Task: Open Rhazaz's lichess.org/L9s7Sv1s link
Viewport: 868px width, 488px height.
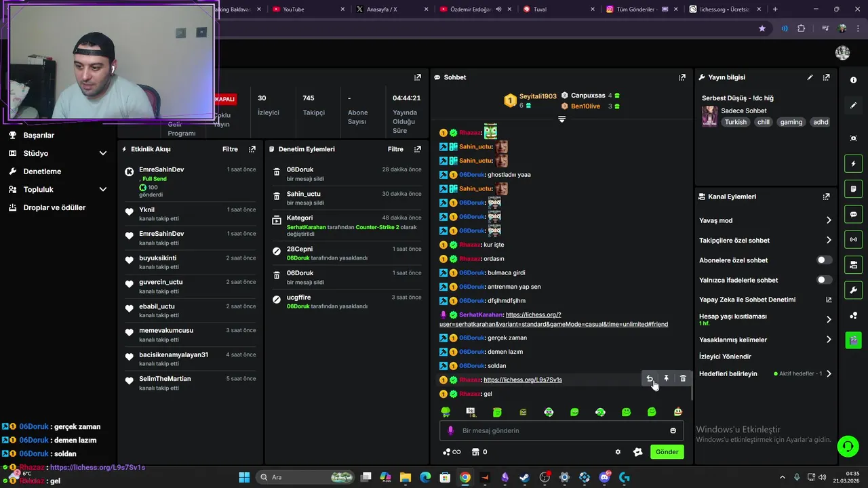Action: [x=523, y=380]
